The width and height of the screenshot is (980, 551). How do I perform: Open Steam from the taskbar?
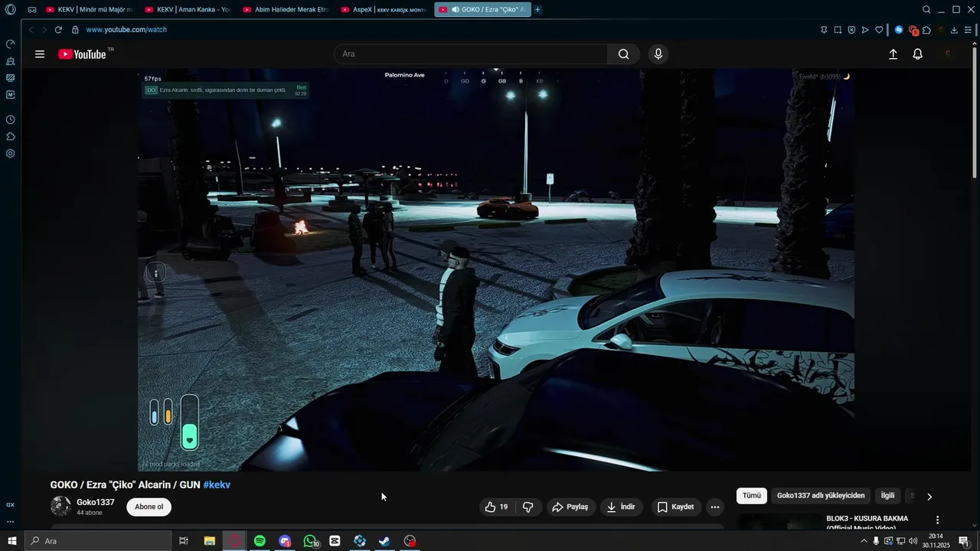[x=384, y=541]
